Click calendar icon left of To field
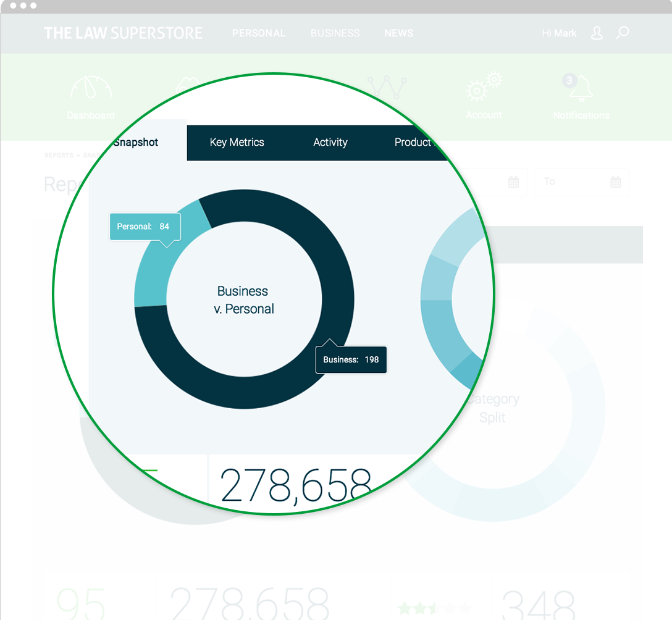Image resolution: width=672 pixels, height=620 pixels. 513,182
